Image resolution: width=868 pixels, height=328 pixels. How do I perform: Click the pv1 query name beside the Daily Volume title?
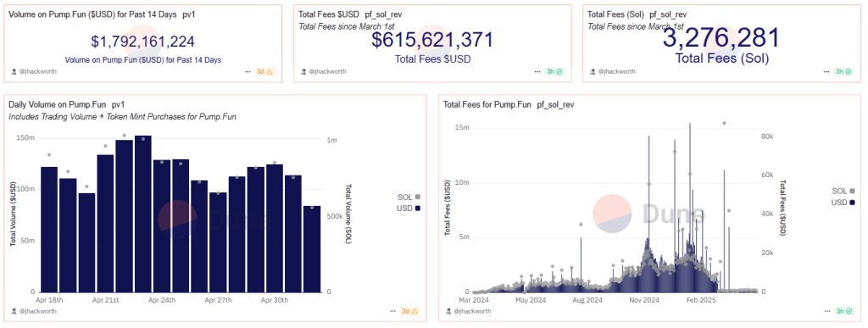(118, 104)
